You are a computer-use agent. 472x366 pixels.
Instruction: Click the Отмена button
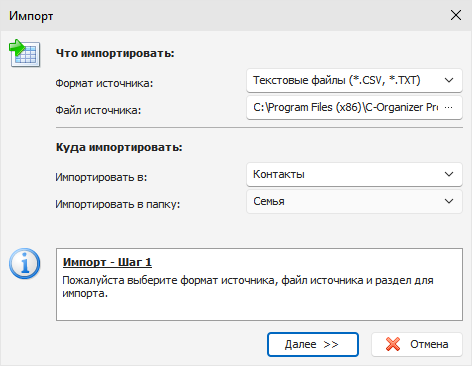point(417,344)
